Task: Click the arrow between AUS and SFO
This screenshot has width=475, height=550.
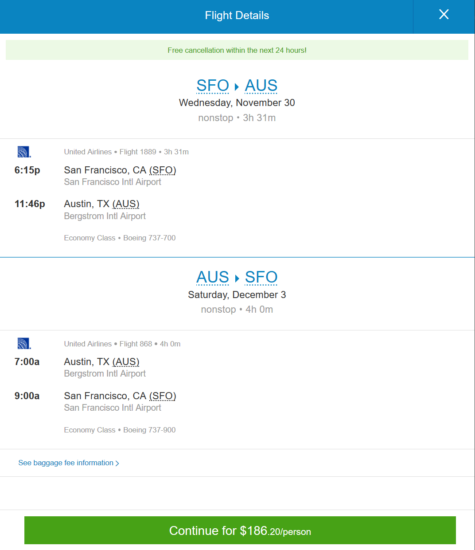Action: [237, 278]
